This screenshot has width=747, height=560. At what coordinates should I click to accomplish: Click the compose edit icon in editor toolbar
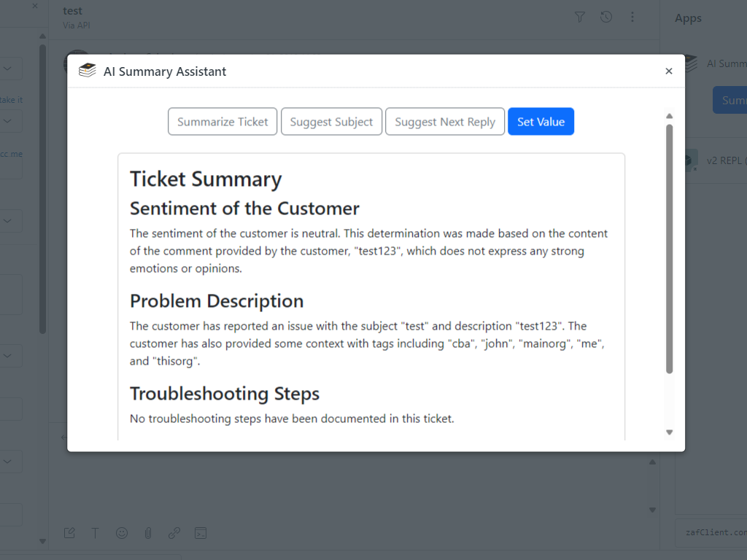tap(69, 533)
